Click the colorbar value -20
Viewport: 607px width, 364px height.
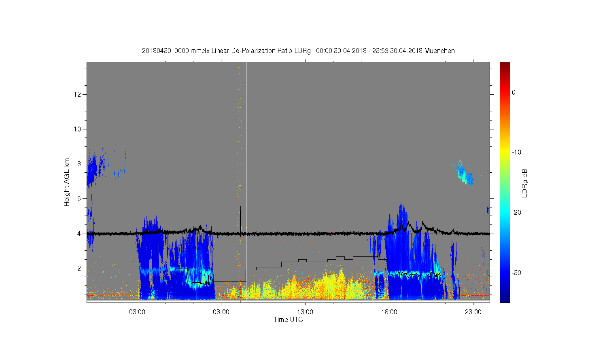click(516, 212)
